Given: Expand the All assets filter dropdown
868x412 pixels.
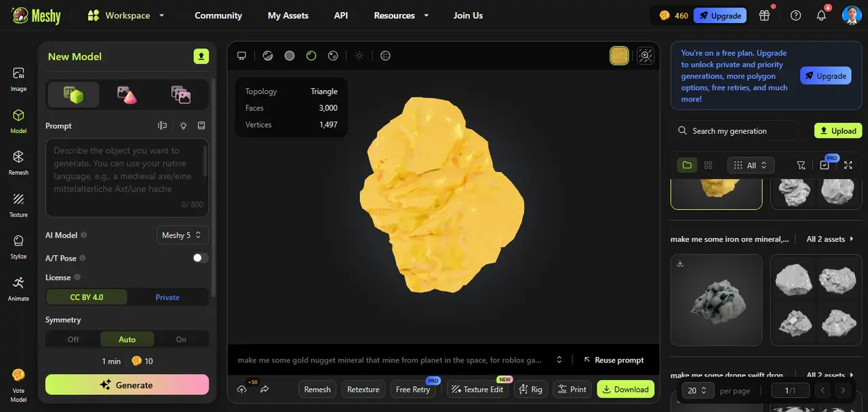Looking at the screenshot, I should pyautogui.click(x=750, y=165).
